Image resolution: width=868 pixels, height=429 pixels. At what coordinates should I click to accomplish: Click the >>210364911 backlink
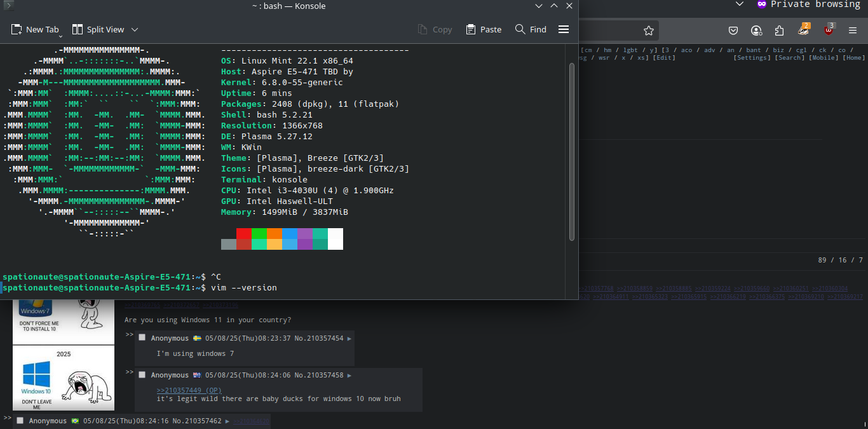point(611,297)
